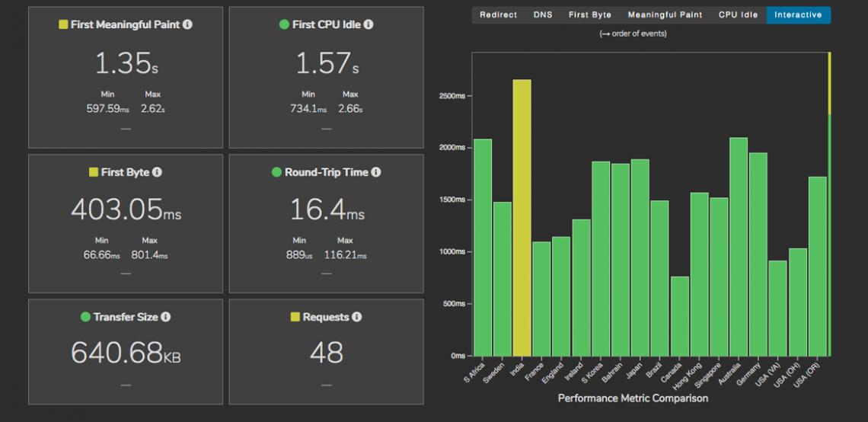Select the CPU Idle tab
The height and width of the screenshot is (422, 868).
coord(738,14)
